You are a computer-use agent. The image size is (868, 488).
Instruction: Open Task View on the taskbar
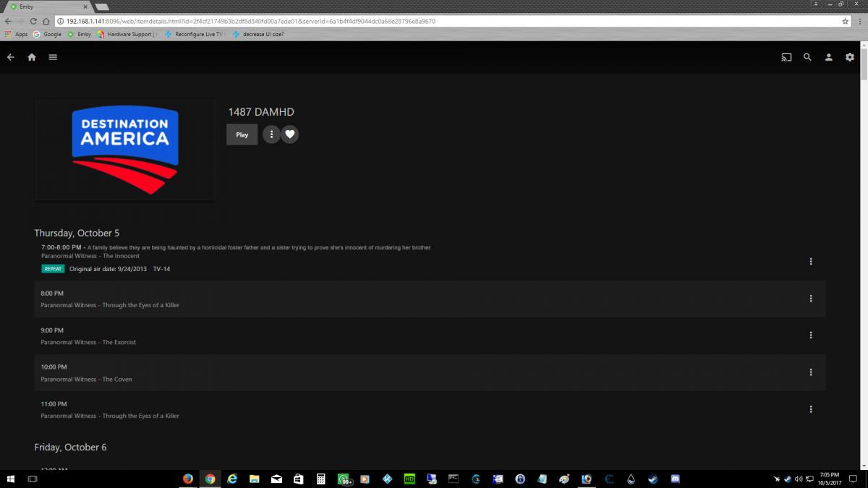pyautogui.click(x=33, y=479)
